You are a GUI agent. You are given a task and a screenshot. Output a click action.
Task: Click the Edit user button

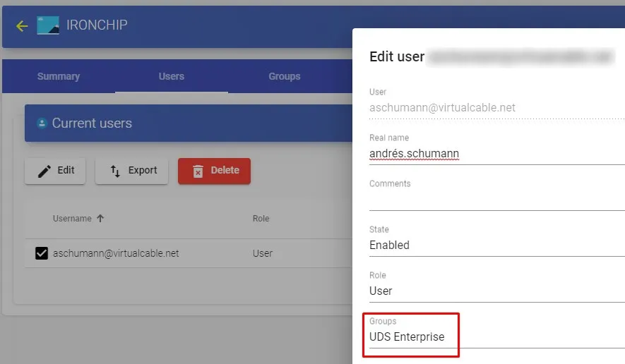[55, 171]
